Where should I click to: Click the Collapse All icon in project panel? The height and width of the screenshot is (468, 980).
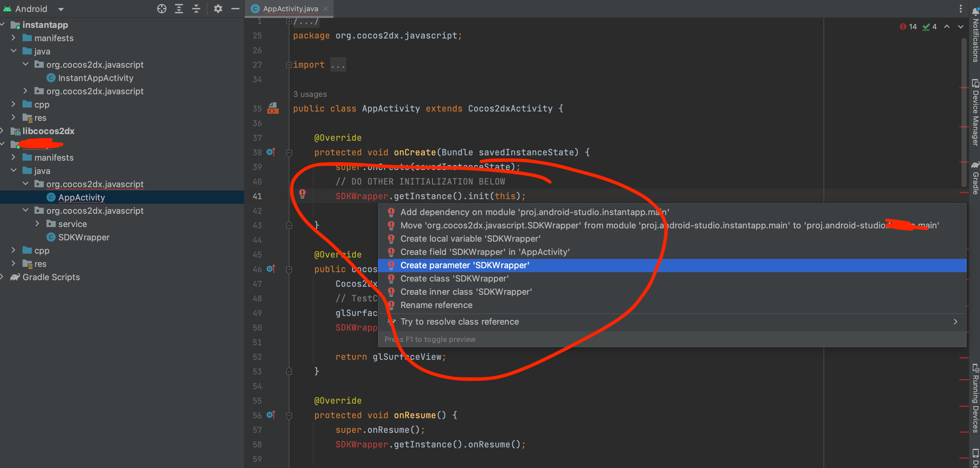coord(196,8)
